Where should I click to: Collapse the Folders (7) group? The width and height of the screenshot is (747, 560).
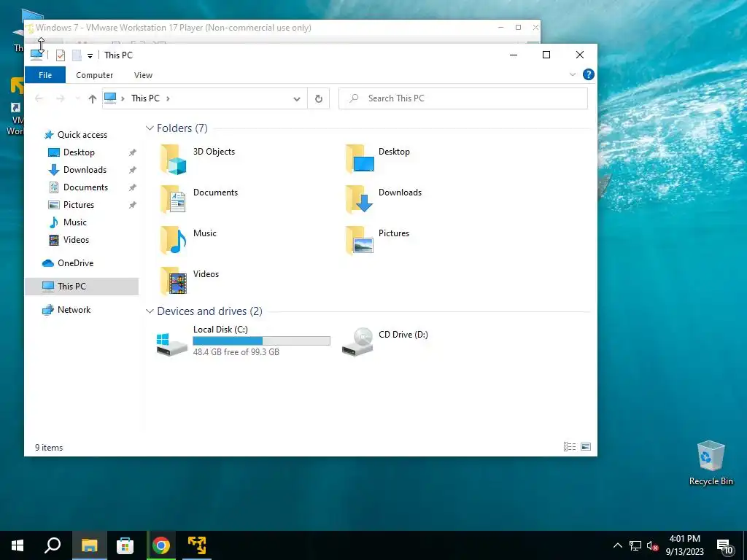tap(150, 128)
